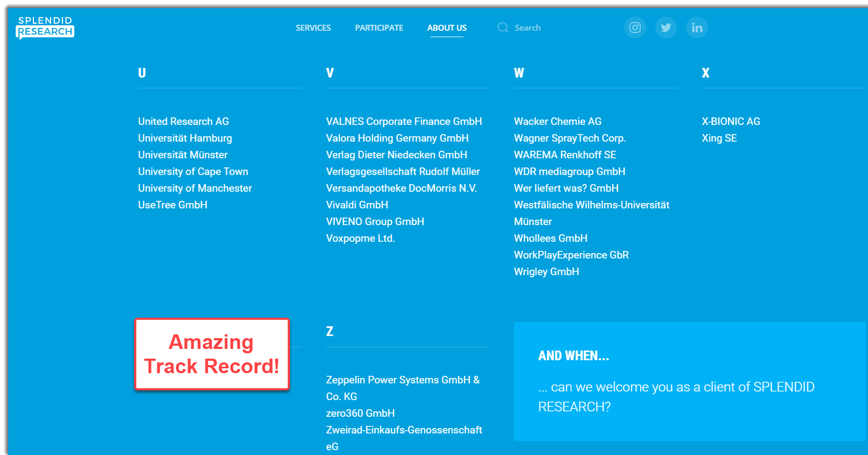Click Verlagsgesellschaft Rudolf Müller
This screenshot has width=868, height=455.
point(402,172)
